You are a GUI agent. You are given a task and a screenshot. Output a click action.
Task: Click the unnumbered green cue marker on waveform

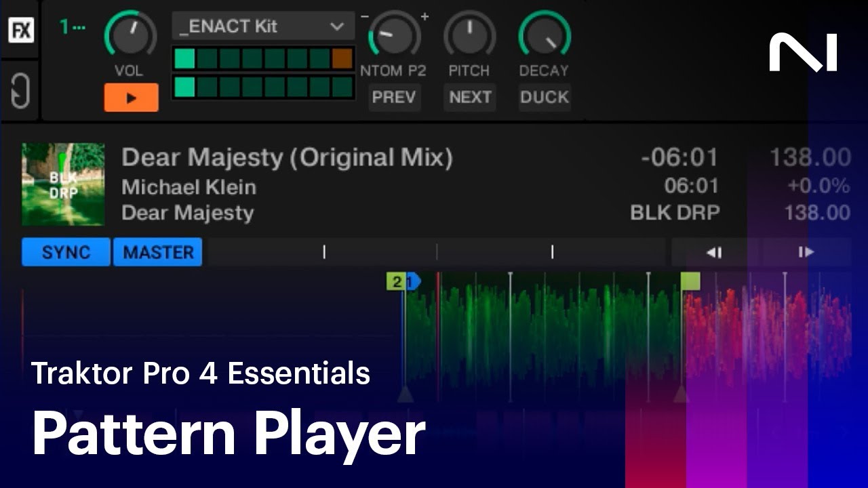(690, 281)
